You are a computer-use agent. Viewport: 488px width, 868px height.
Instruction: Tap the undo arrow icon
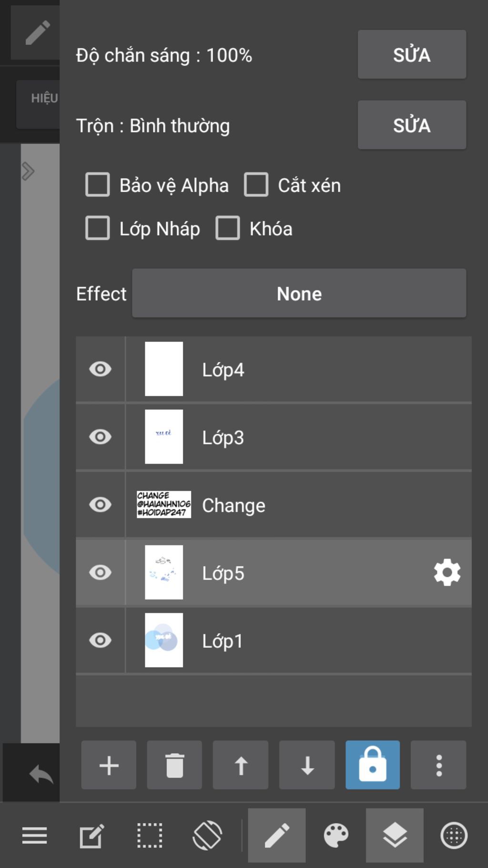(41, 774)
